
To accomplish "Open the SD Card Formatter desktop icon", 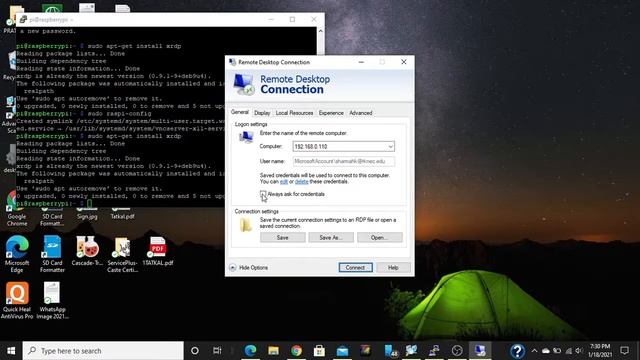I will [x=52, y=254].
